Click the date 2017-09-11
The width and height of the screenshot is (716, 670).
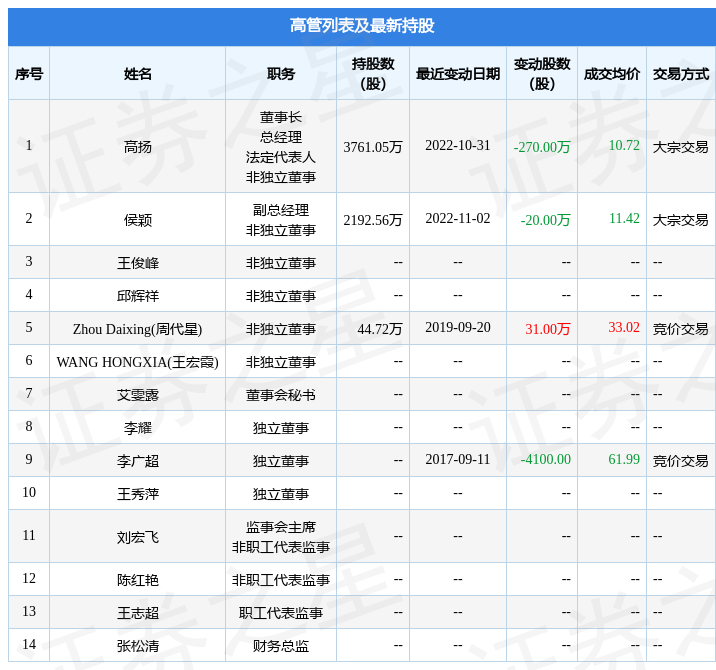pyautogui.click(x=458, y=459)
